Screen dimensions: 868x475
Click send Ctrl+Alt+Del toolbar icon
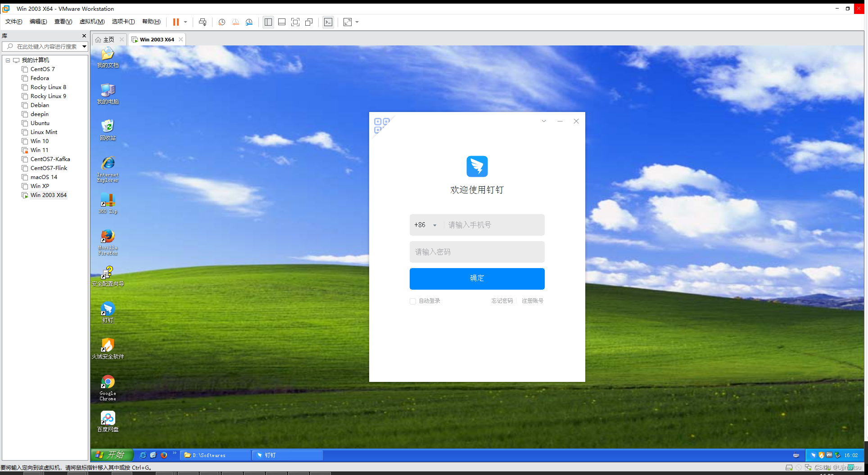(x=203, y=22)
